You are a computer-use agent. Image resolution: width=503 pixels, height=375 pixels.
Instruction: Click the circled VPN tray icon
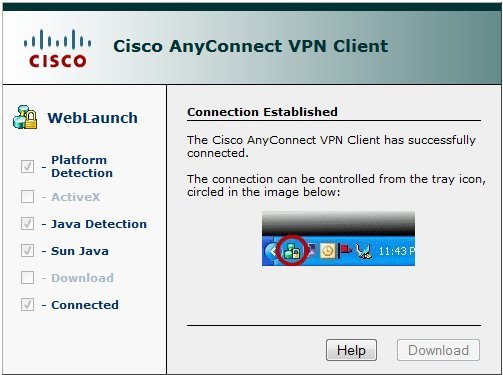click(x=292, y=251)
